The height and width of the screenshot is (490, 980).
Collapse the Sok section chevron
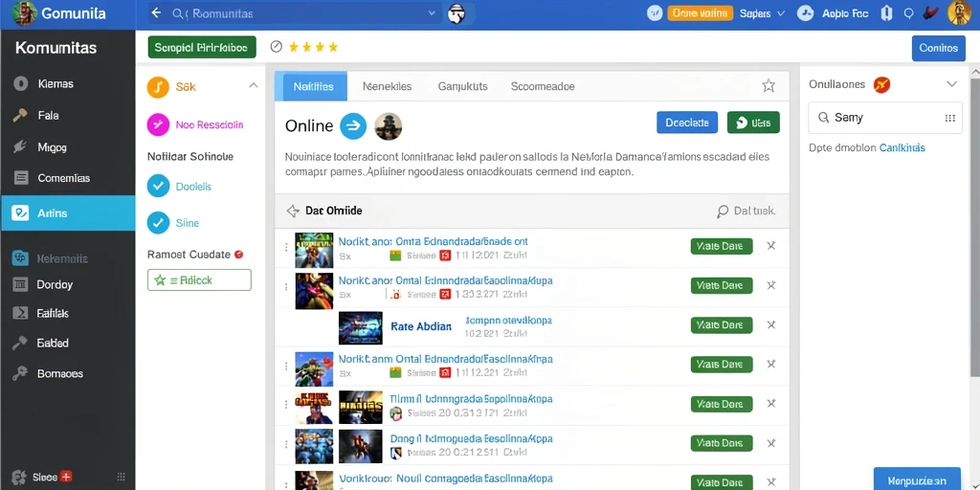pyautogui.click(x=253, y=85)
